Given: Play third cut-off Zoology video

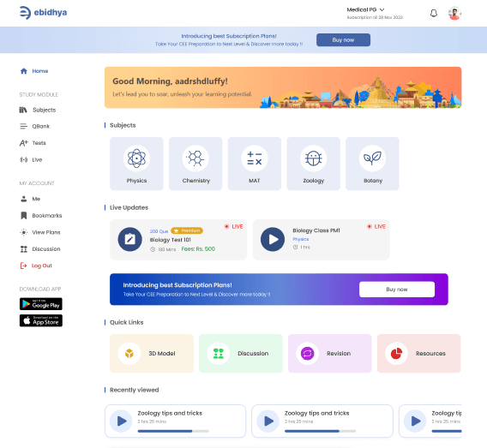Looking at the screenshot, I should tap(415, 421).
